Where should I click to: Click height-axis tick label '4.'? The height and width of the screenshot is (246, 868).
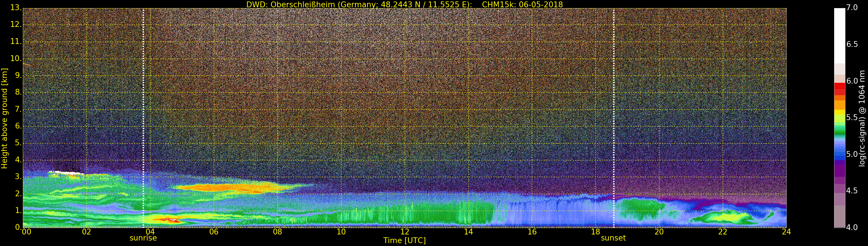(x=18, y=160)
